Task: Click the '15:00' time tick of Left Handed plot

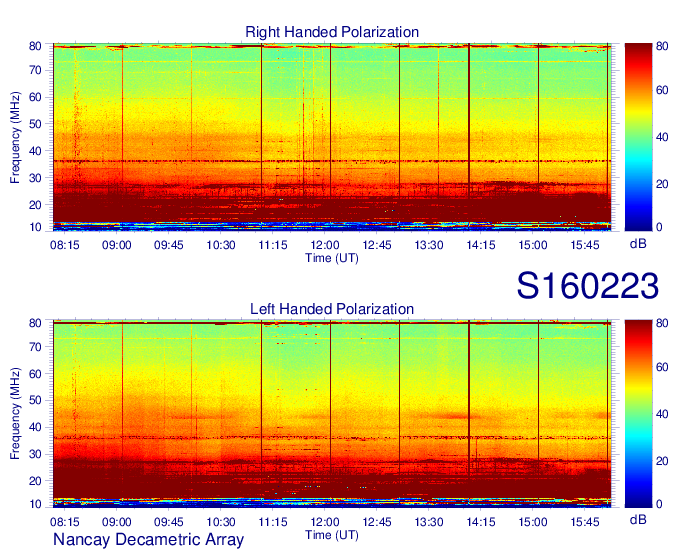Action: click(533, 522)
